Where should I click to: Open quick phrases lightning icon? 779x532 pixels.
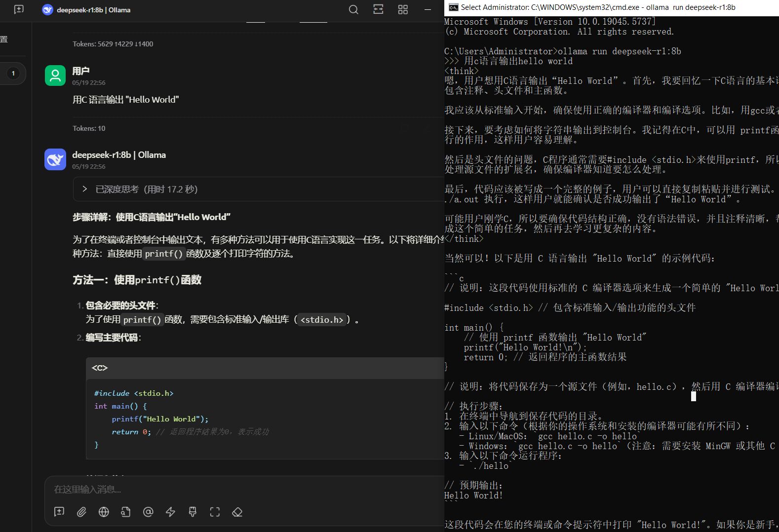[170, 512]
